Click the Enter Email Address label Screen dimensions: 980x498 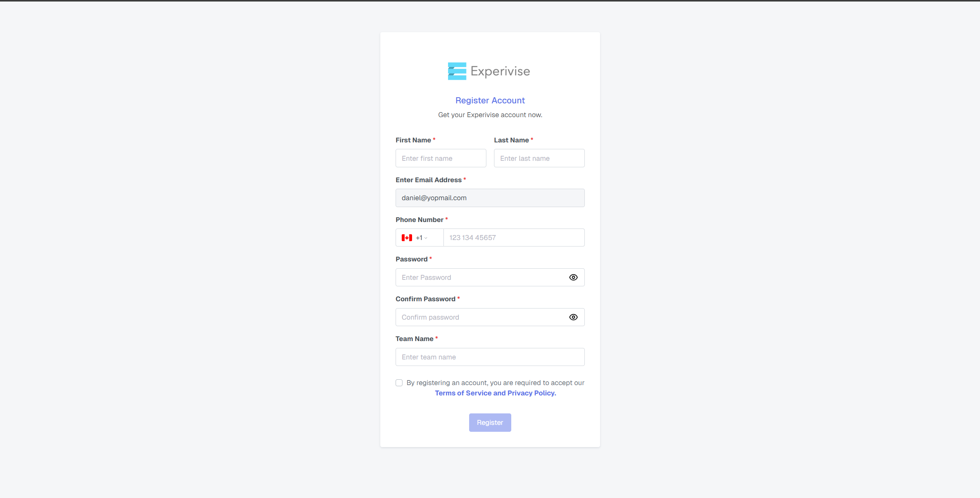pos(428,180)
